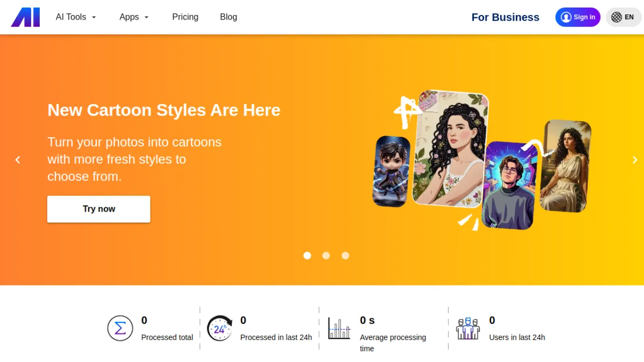Click the curly-haired woman floral cartoon image
Screen dimensions: 644x362
pos(451,148)
